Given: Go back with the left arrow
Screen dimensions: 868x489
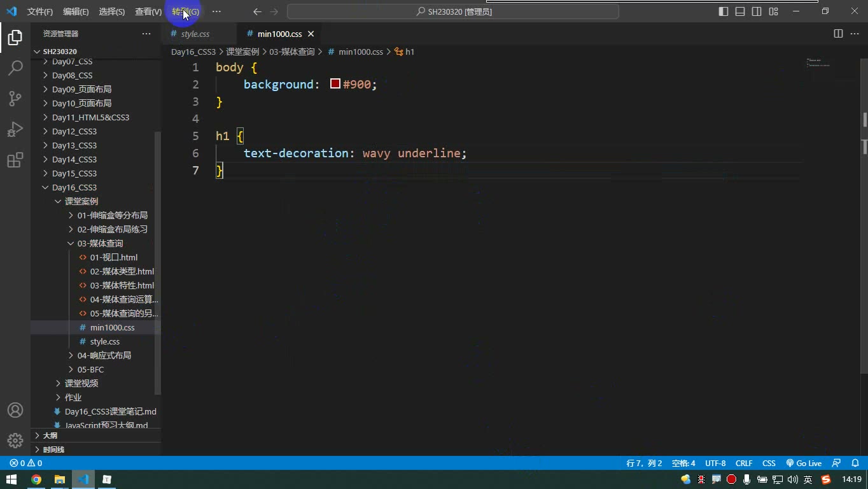Looking at the screenshot, I should click(x=257, y=11).
